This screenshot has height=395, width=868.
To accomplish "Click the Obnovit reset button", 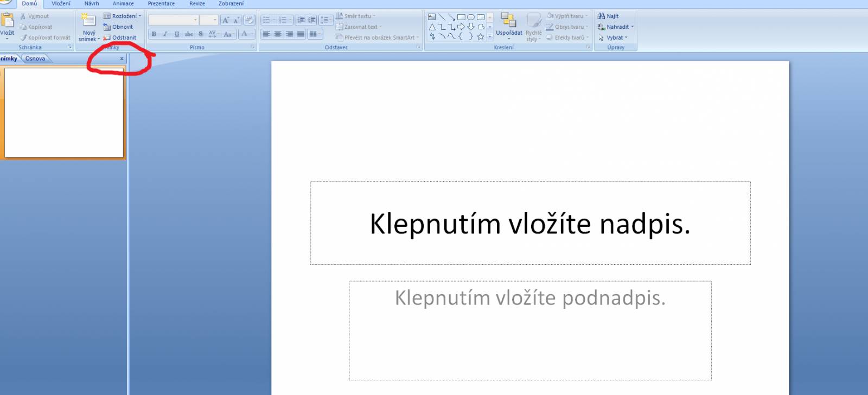I will pos(118,27).
